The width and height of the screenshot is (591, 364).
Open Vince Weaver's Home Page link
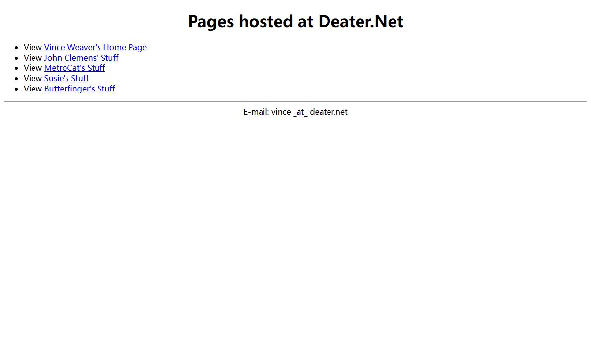pos(96,47)
